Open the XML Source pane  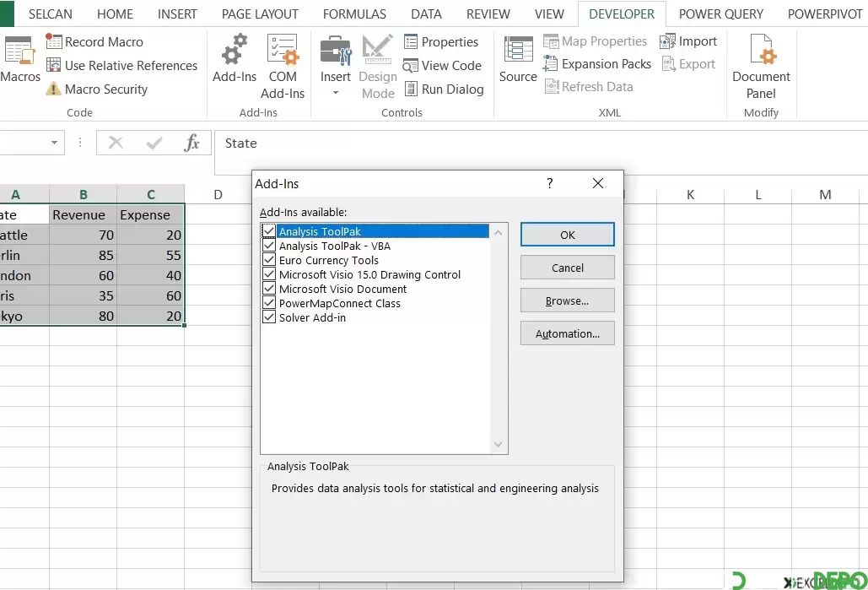518,59
